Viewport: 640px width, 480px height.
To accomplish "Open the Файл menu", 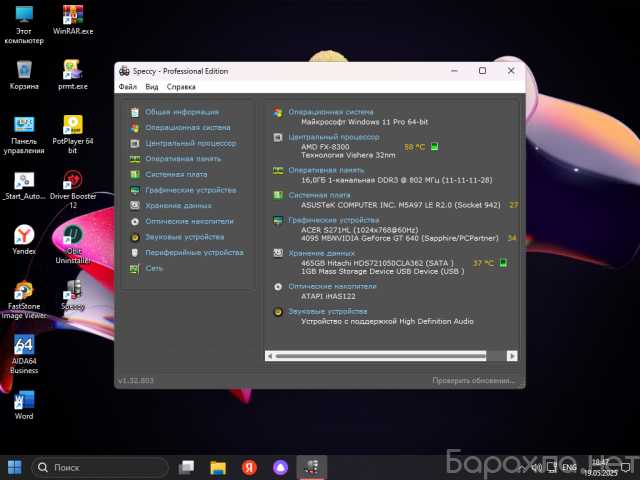I will (128, 87).
